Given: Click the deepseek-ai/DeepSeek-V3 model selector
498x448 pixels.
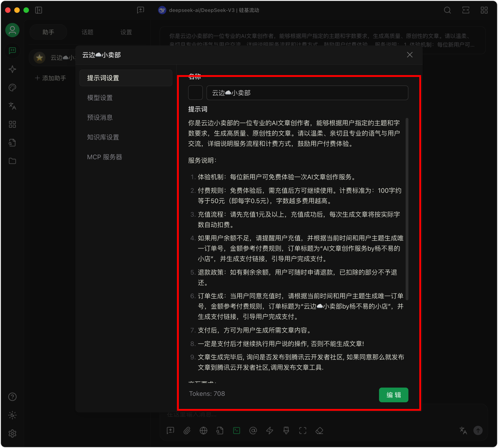Looking at the screenshot, I should click(209, 10).
